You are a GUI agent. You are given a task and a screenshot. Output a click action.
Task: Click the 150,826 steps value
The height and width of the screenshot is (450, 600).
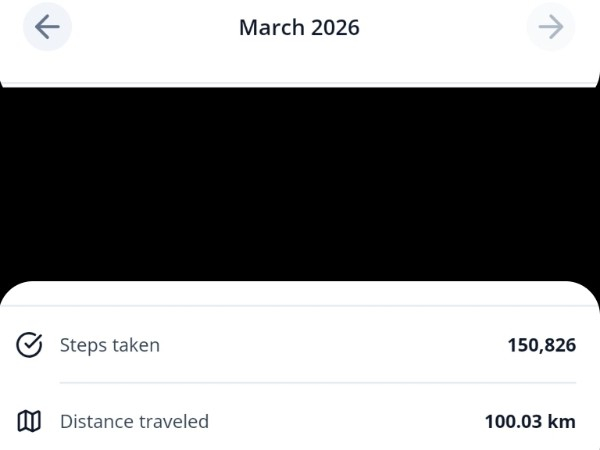coord(541,345)
